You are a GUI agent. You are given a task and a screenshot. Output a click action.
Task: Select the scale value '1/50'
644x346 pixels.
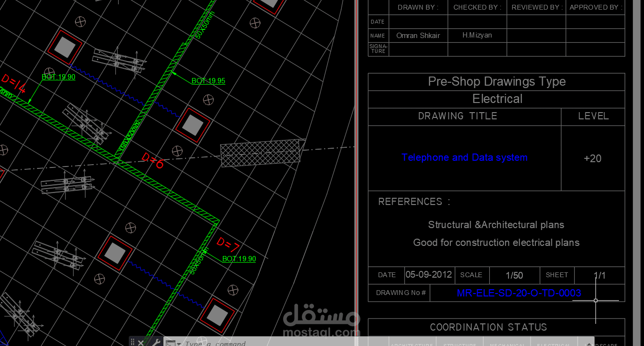514,275
